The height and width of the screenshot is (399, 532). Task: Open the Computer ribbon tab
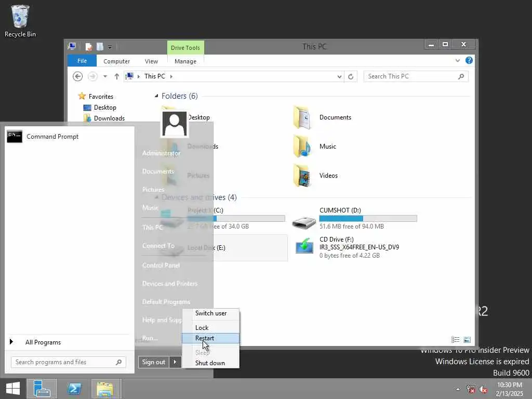click(116, 61)
